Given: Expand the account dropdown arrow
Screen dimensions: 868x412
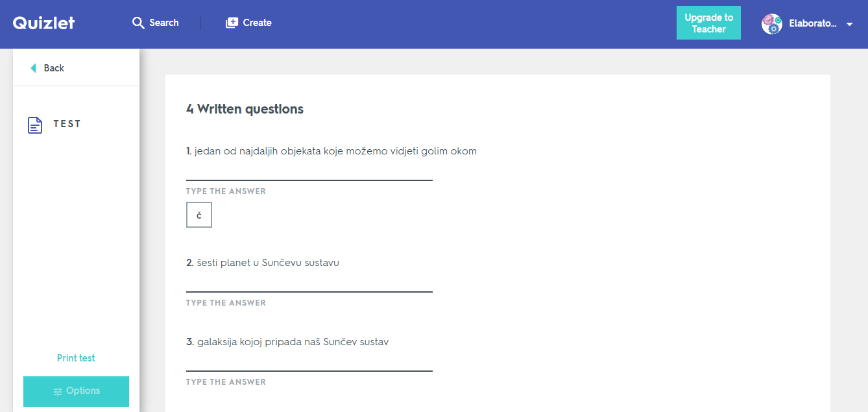Looking at the screenshot, I should tap(850, 24).
